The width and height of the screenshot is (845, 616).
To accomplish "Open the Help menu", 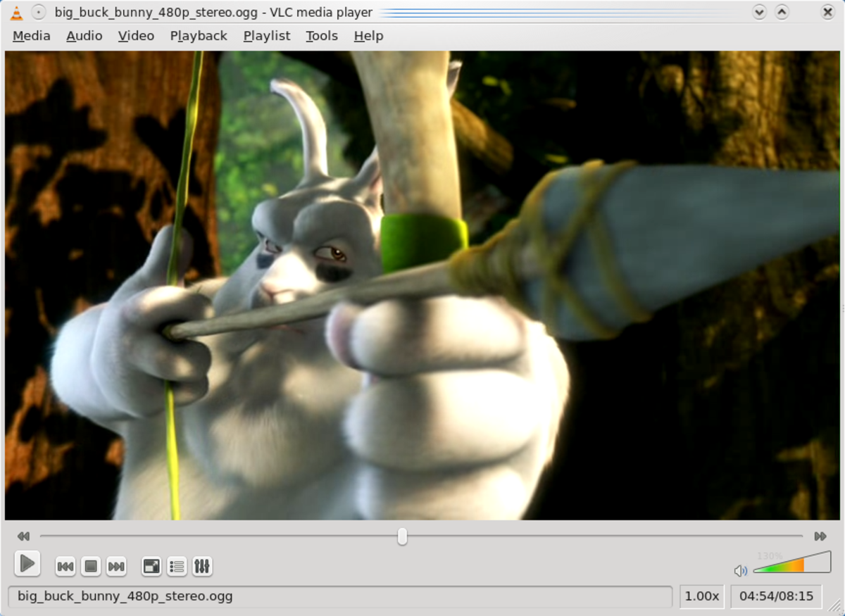I will coord(368,36).
